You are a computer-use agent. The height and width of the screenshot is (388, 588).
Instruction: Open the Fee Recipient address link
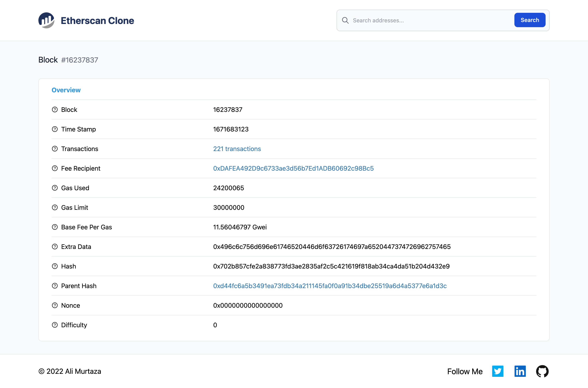293,168
